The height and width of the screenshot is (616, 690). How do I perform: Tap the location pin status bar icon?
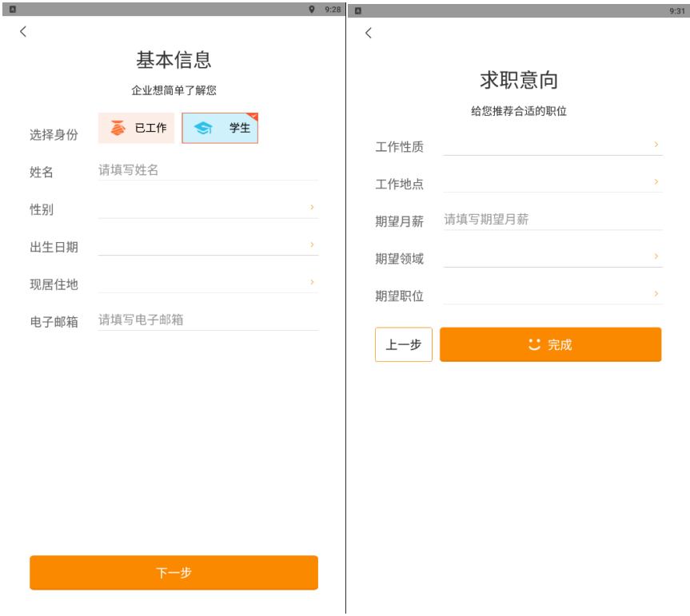(312, 10)
